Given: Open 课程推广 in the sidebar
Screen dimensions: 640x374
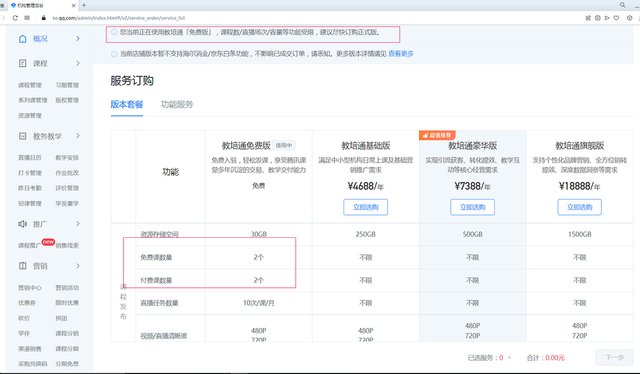Looking at the screenshot, I should click(30, 245).
